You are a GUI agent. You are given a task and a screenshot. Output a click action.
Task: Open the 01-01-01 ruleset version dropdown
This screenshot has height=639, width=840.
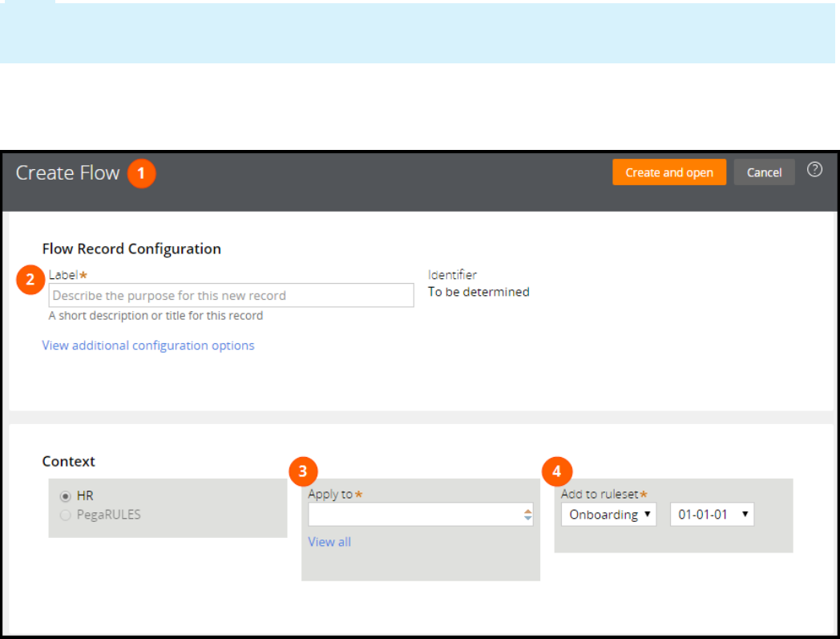click(712, 514)
